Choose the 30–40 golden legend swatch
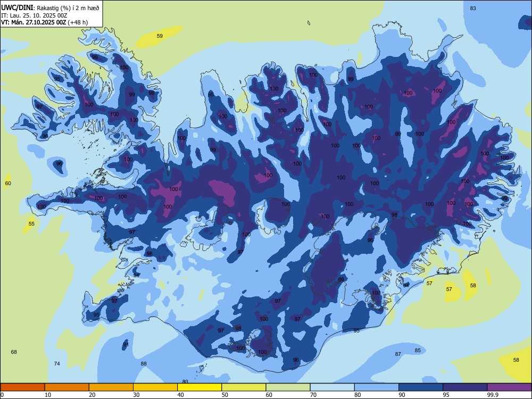 pyautogui.click(x=155, y=387)
